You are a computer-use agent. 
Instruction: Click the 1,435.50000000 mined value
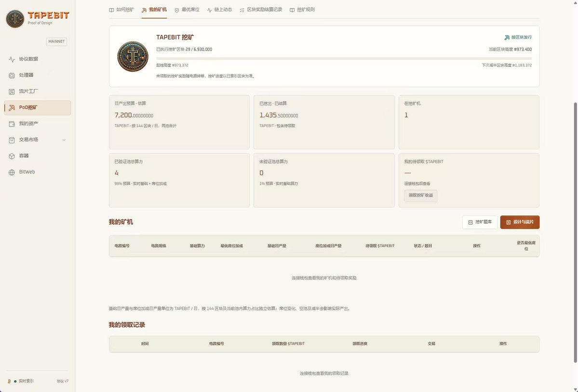[279, 115]
